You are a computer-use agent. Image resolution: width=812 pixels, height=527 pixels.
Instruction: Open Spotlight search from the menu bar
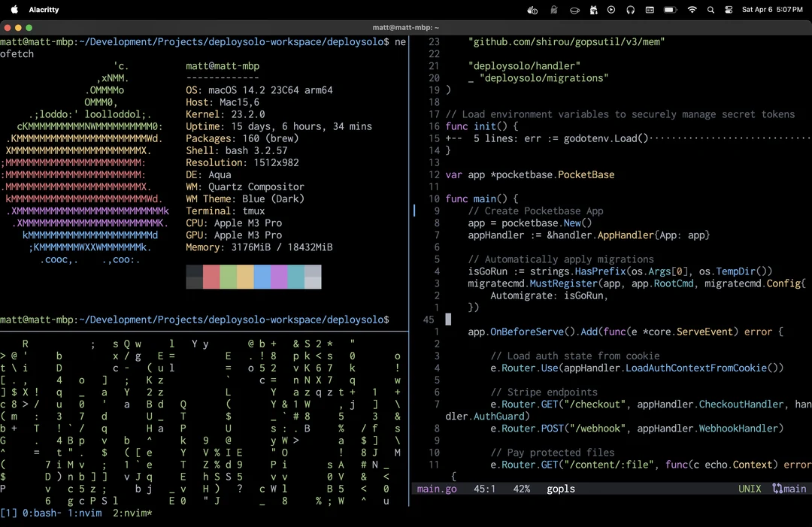(x=711, y=11)
